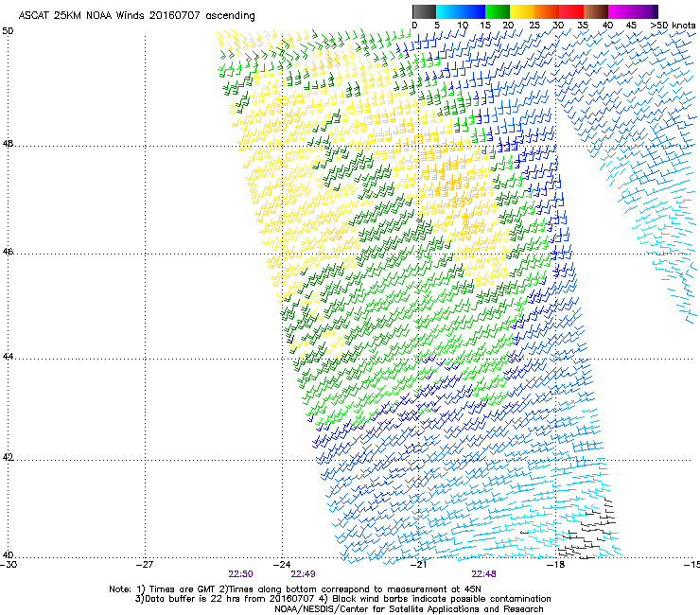Click the latitude label '42' on the left axis
The height and width of the screenshot is (615, 700).
click(x=8, y=457)
